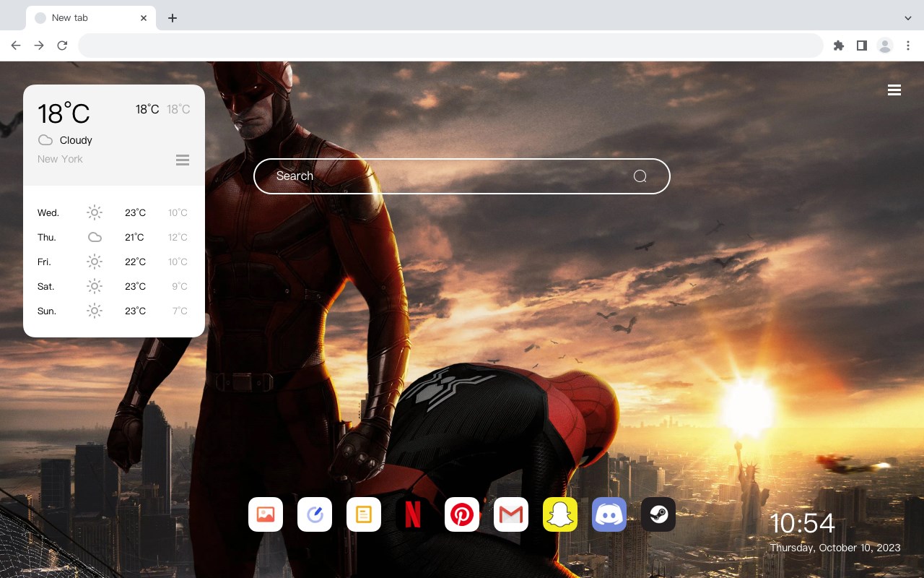Toggle the browser side panel

point(861,46)
